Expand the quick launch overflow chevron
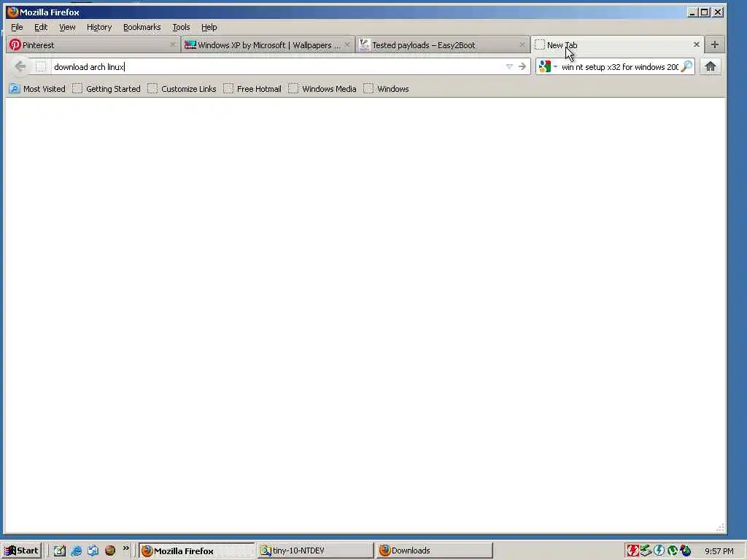The height and width of the screenshot is (560, 747). [x=125, y=548]
